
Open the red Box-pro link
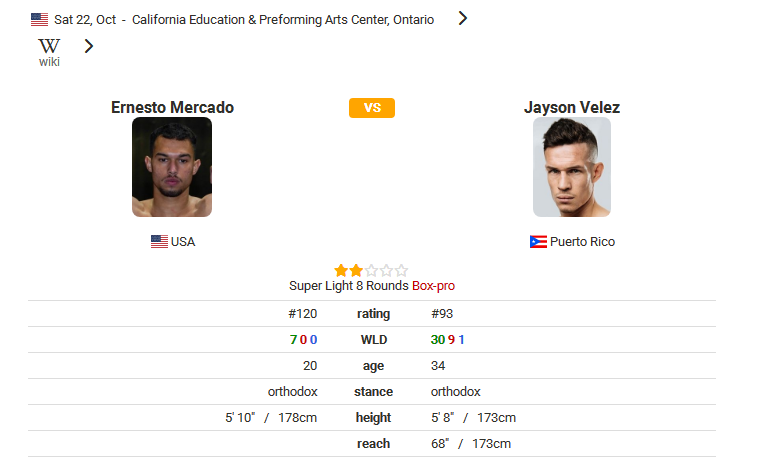coord(433,286)
